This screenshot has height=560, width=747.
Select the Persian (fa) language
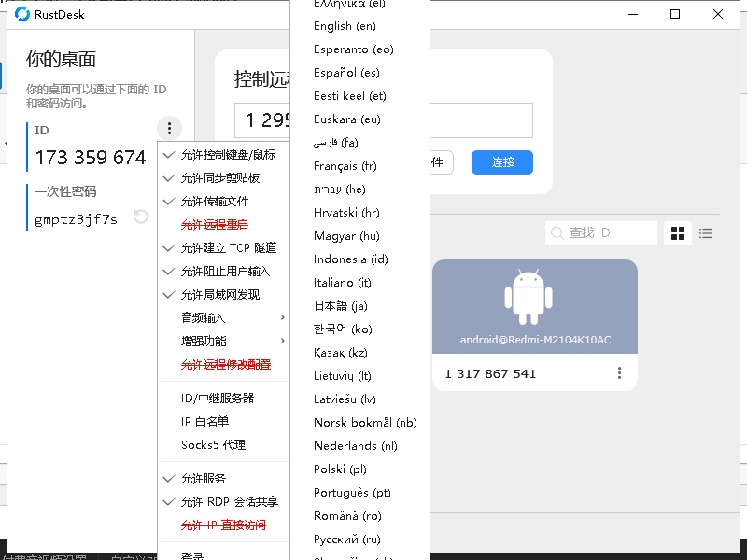tap(360, 143)
